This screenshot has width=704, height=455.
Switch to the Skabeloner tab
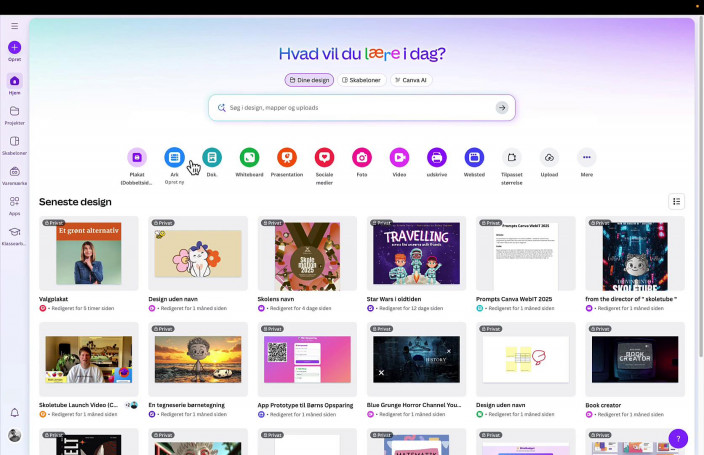361,80
